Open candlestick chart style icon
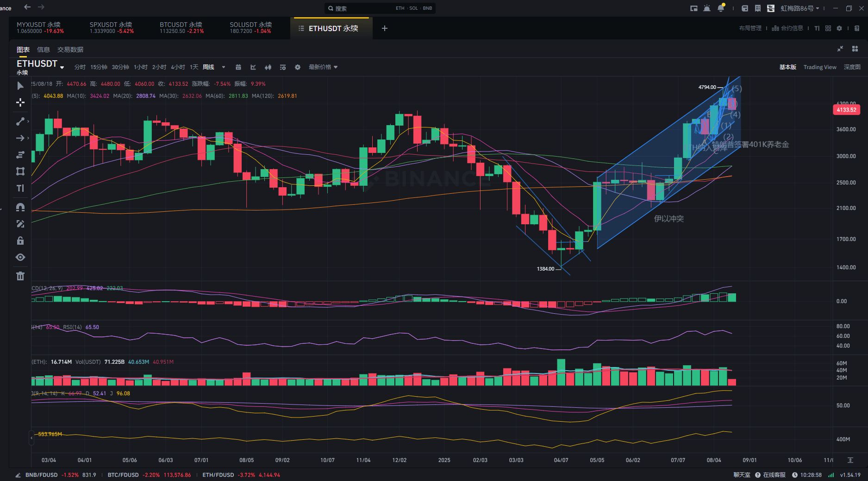Viewport: 868px width, 481px height. pyautogui.click(x=268, y=67)
